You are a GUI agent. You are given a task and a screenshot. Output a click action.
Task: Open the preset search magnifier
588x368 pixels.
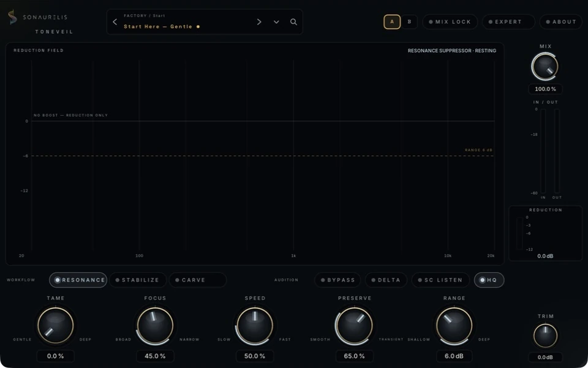(293, 22)
